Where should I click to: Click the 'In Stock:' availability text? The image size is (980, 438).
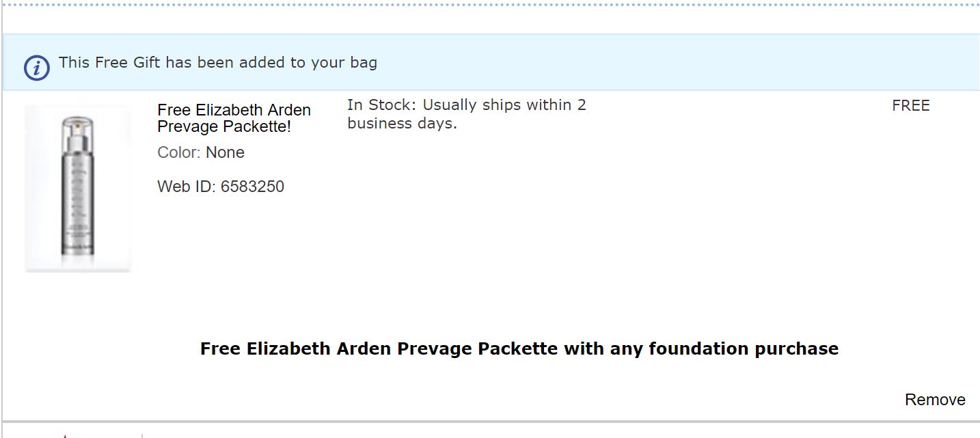(x=381, y=105)
